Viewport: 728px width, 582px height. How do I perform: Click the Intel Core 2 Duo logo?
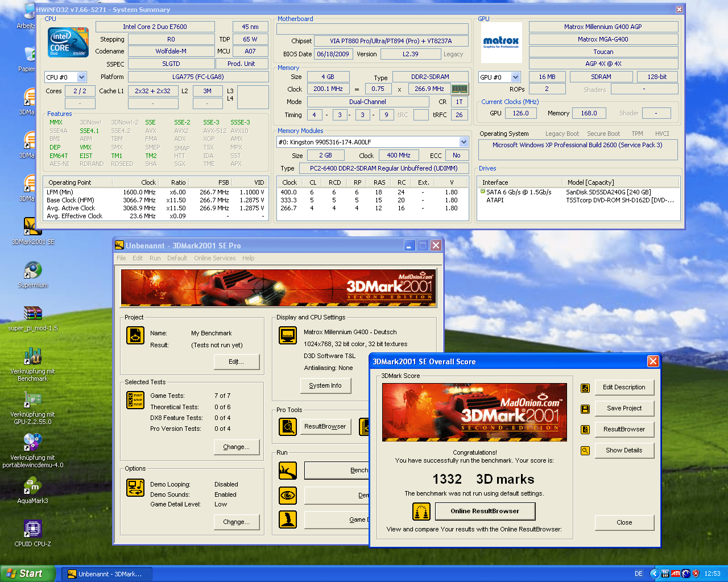[x=68, y=43]
